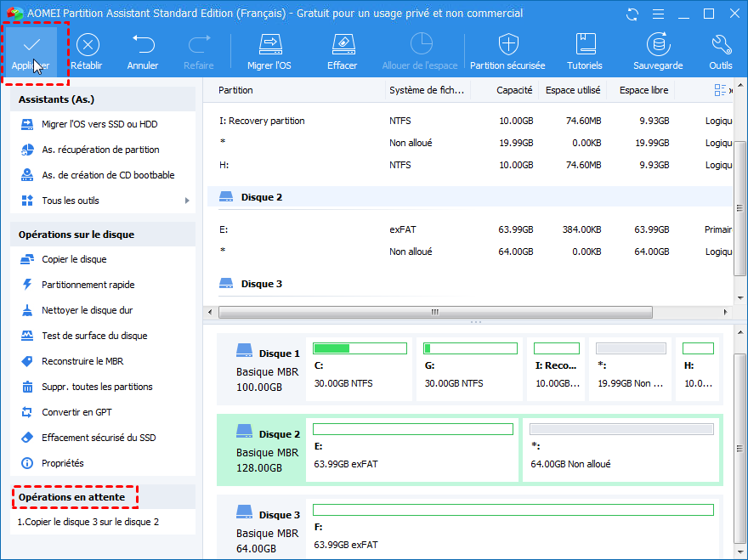The width and height of the screenshot is (748, 560).
Task: Click the Sauvegarde backup icon
Action: point(657,45)
